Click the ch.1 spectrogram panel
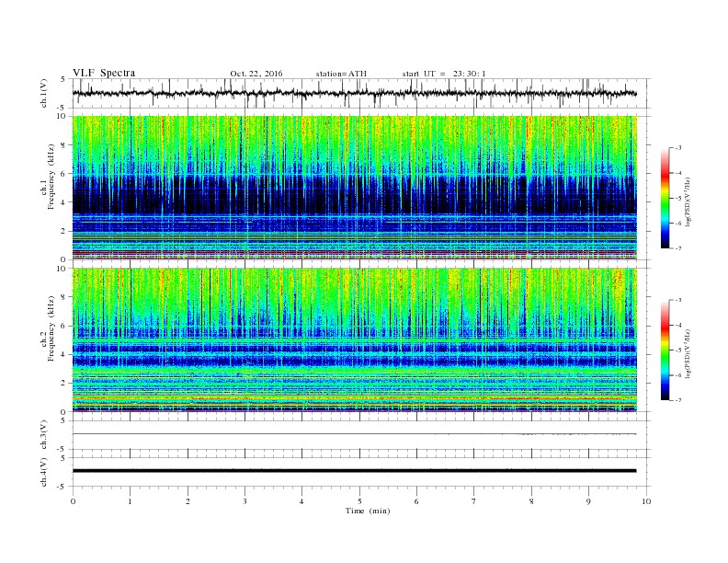 pyautogui.click(x=355, y=188)
